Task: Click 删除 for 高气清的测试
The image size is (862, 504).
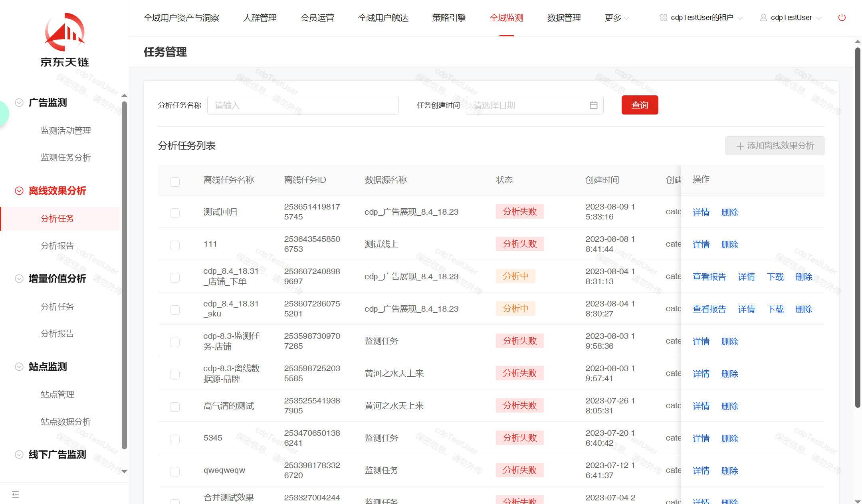Action: click(x=730, y=406)
